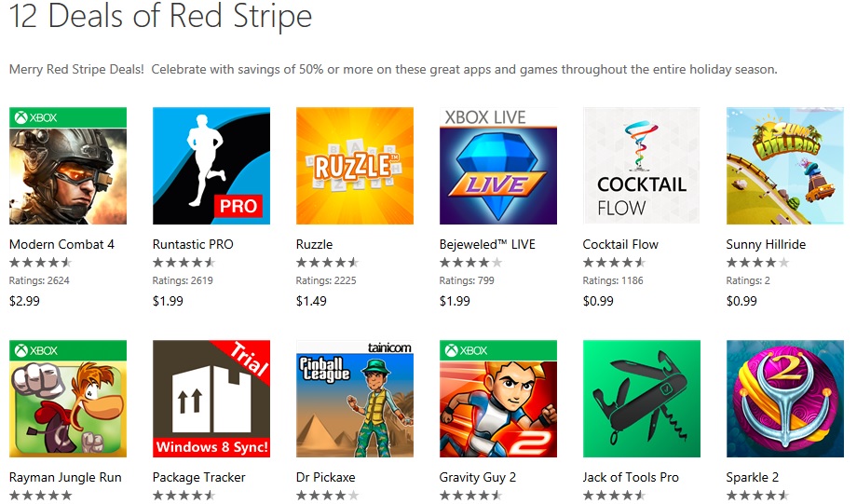Click the 12 Deals of Red Stripe heading
This screenshot has height=504, width=857.
[160, 17]
